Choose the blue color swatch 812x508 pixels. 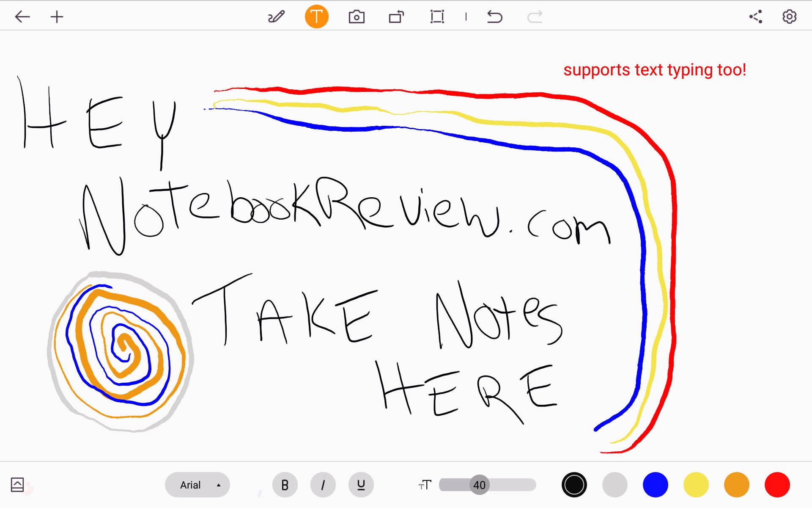click(x=655, y=485)
